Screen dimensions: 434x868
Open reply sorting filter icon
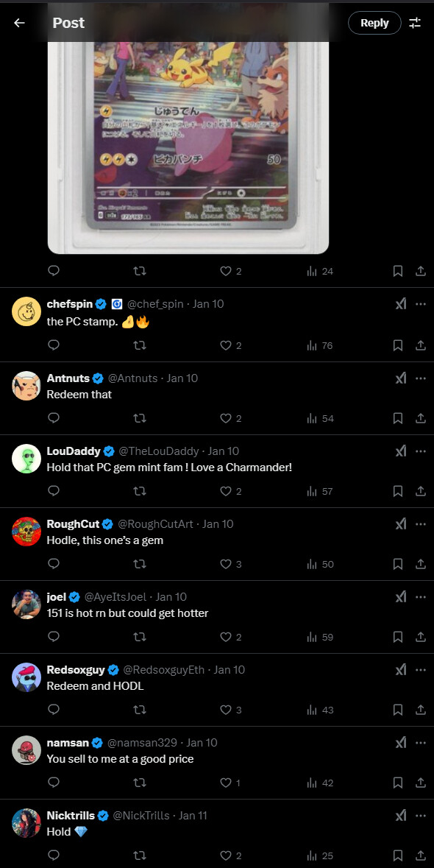(415, 23)
